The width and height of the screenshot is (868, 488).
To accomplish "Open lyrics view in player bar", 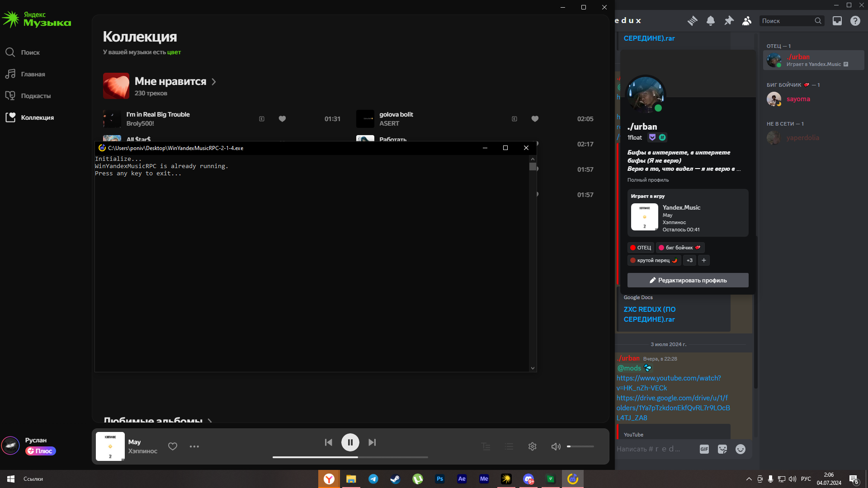I will (x=486, y=446).
